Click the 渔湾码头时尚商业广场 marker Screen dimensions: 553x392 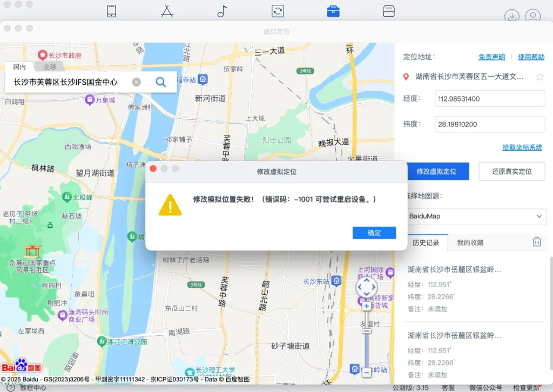[63, 315]
